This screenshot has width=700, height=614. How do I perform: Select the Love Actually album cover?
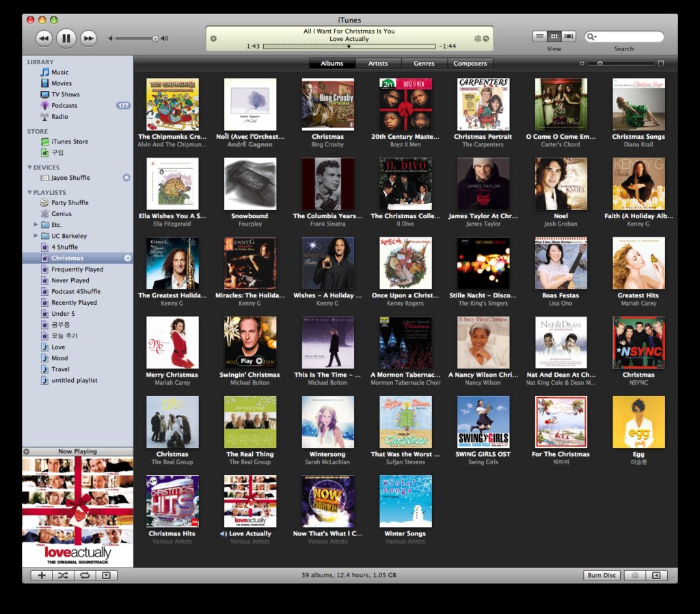(x=250, y=501)
